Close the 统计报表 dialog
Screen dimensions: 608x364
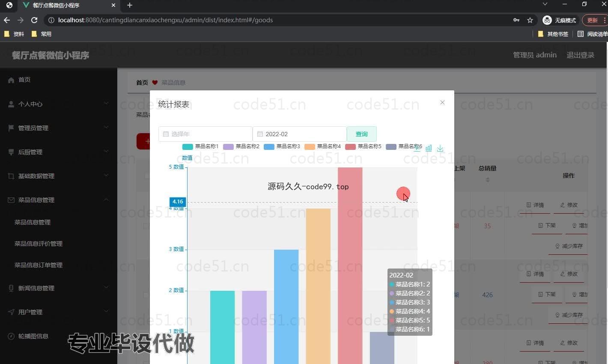click(x=442, y=102)
